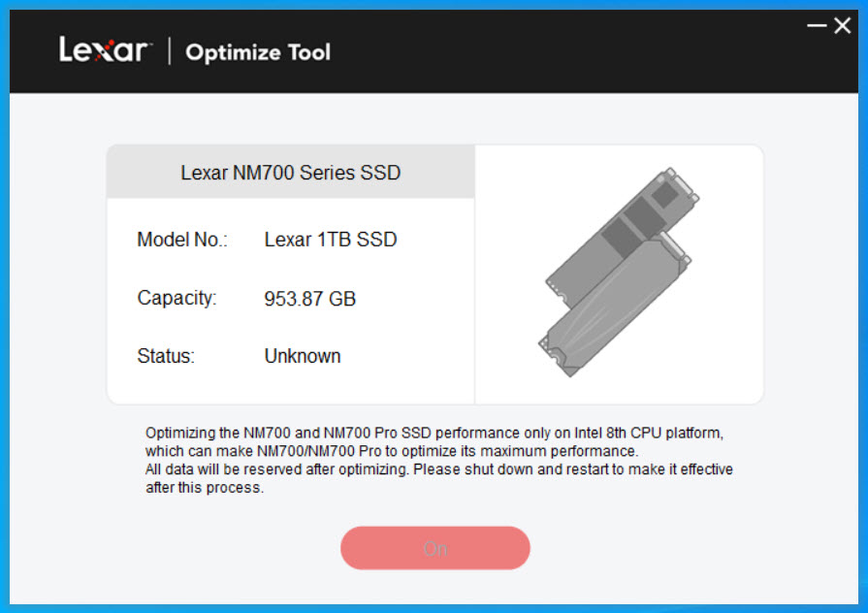The height and width of the screenshot is (613, 868).
Task: Click the "Lexar 1TB SSD" model value
Action: tap(331, 240)
